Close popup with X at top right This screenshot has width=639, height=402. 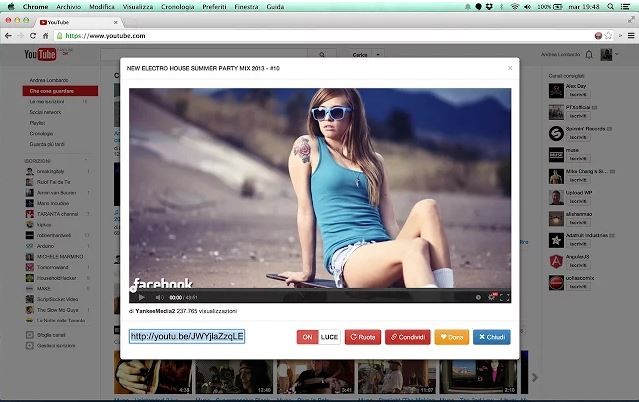[510, 68]
